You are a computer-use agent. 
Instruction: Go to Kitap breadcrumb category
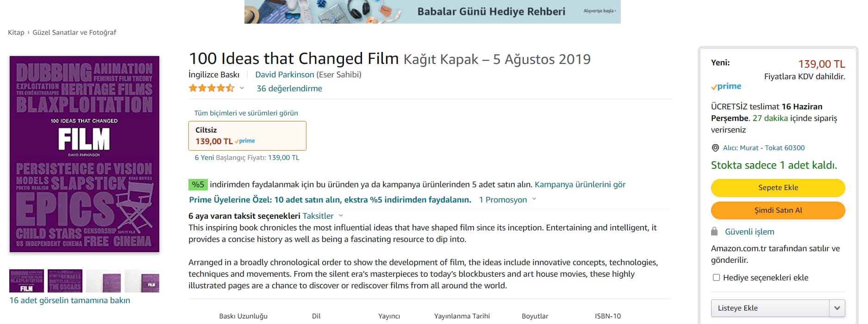click(x=16, y=32)
